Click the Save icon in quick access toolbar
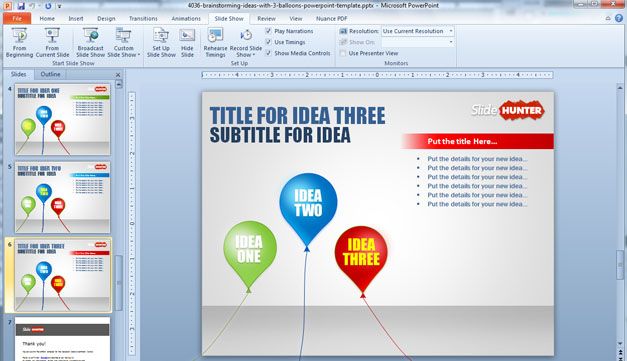Screen dimensions: 627x361 point(21,6)
